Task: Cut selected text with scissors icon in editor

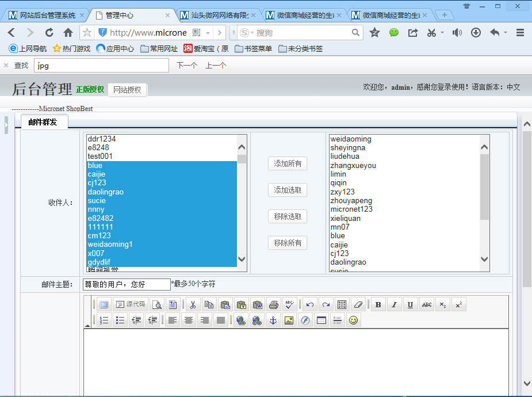Action: [x=193, y=304]
